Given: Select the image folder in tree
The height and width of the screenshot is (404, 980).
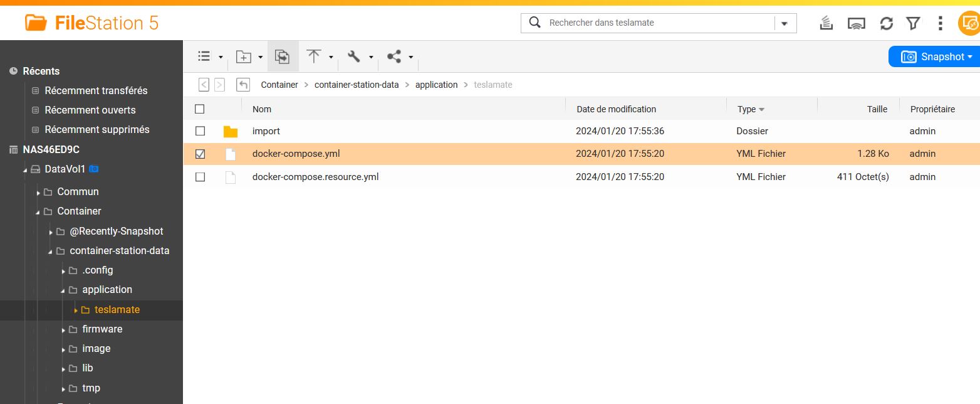Looking at the screenshot, I should (x=96, y=348).
